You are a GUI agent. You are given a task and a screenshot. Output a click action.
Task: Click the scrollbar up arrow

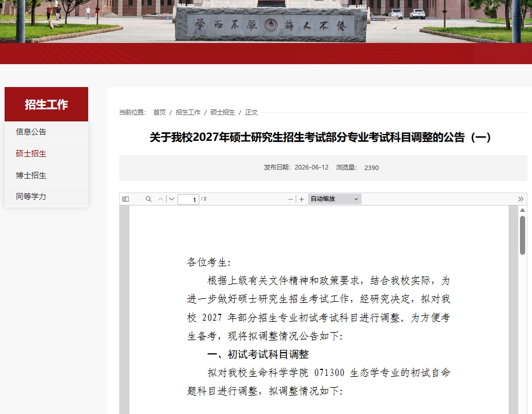[x=522, y=210]
